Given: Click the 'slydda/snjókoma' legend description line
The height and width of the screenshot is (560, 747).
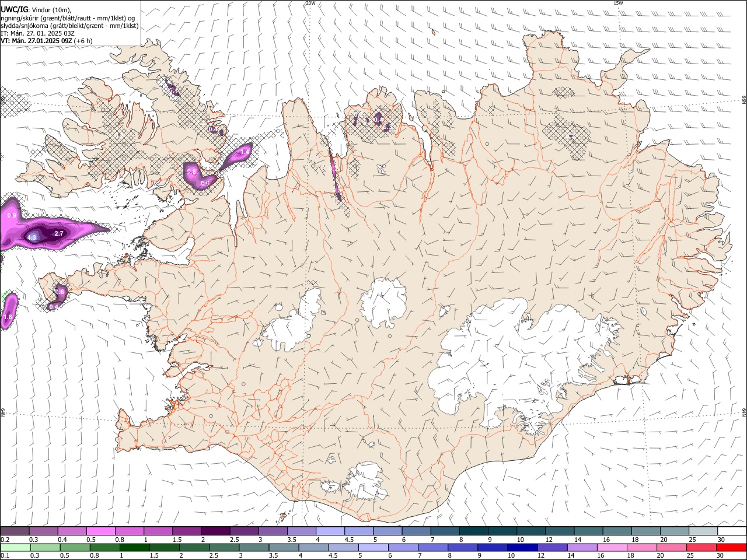Looking at the screenshot, I should point(69,26).
